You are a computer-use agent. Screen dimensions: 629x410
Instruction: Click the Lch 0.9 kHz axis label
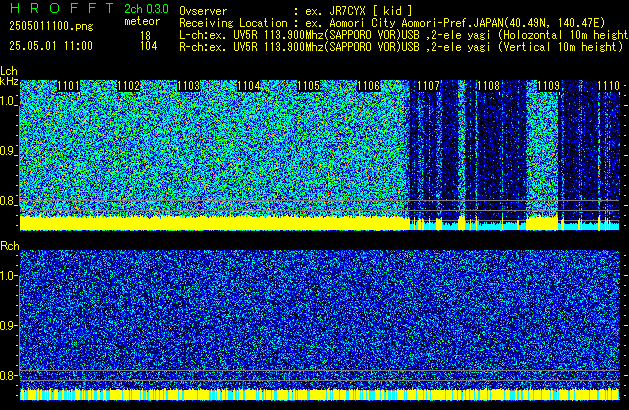click(8, 151)
